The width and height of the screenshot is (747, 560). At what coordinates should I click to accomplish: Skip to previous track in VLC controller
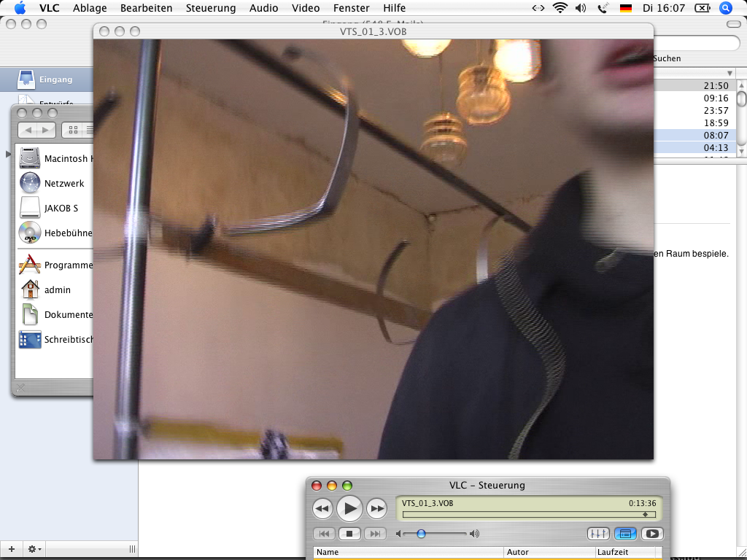pos(325,534)
